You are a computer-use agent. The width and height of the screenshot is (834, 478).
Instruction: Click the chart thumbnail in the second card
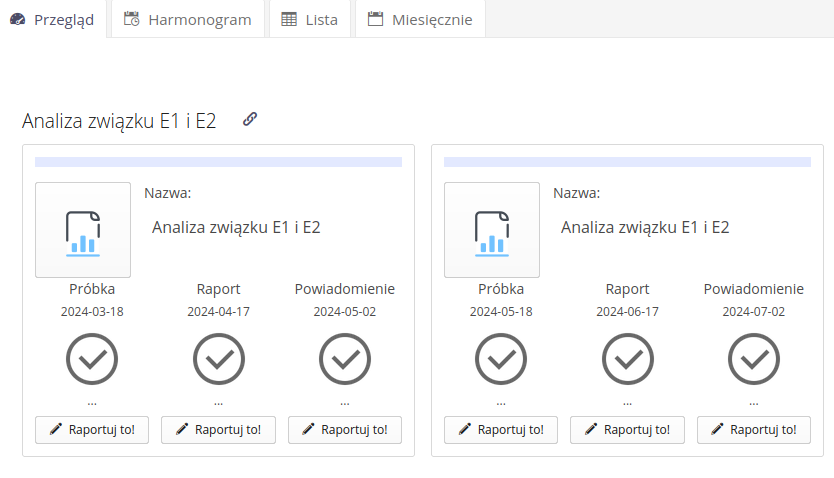click(x=492, y=230)
